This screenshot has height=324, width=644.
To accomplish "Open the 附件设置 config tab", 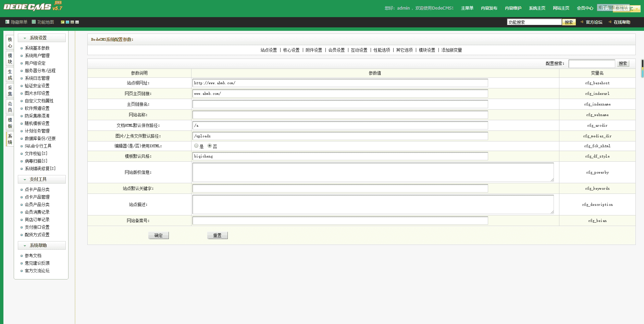I will [314, 50].
